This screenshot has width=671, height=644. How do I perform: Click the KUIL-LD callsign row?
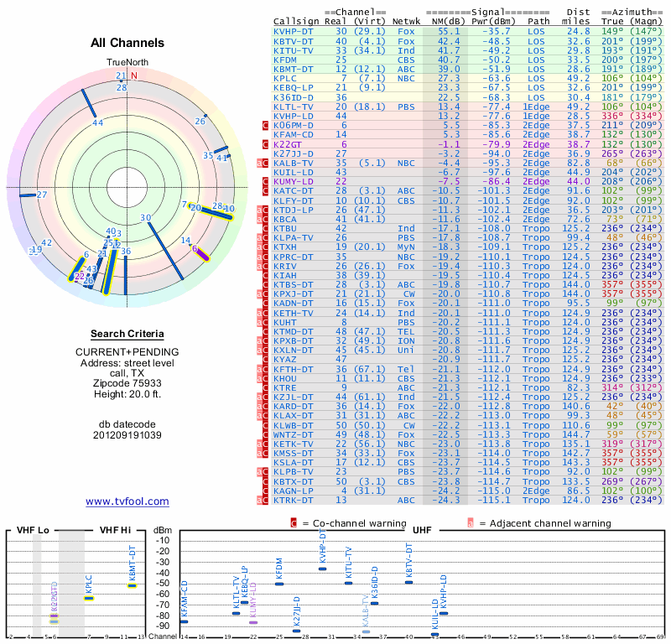point(468,172)
